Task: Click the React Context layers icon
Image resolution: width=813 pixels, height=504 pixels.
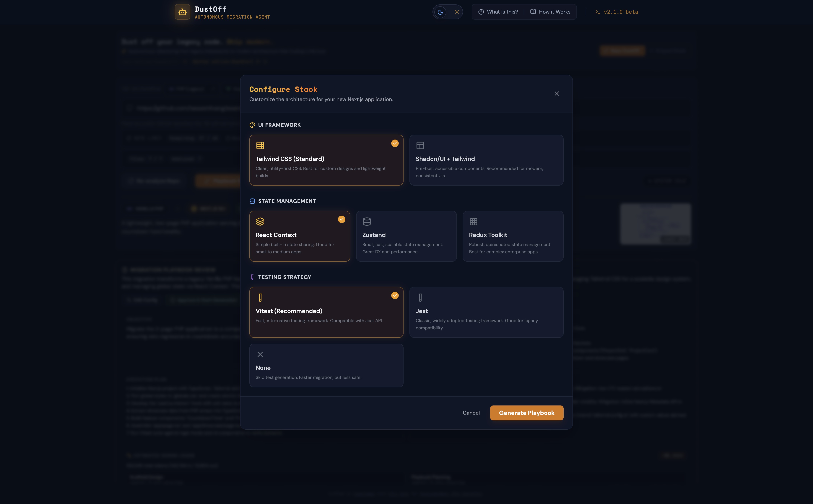Action: (x=260, y=222)
